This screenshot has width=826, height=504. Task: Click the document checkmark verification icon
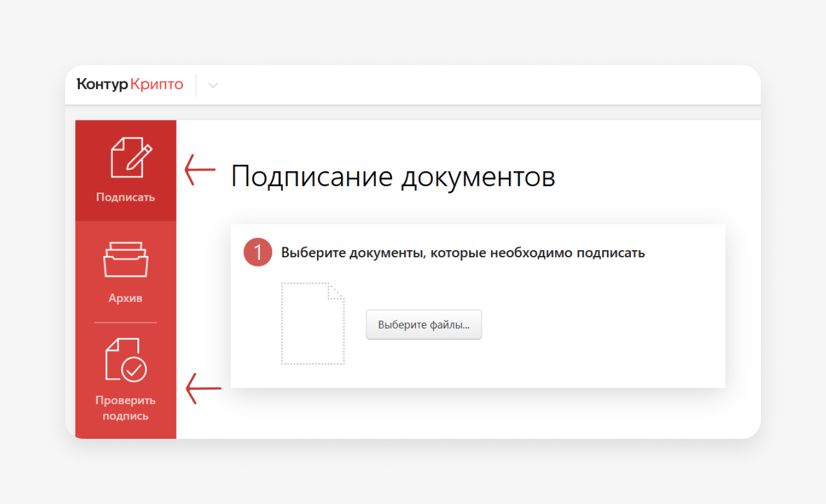point(126,360)
